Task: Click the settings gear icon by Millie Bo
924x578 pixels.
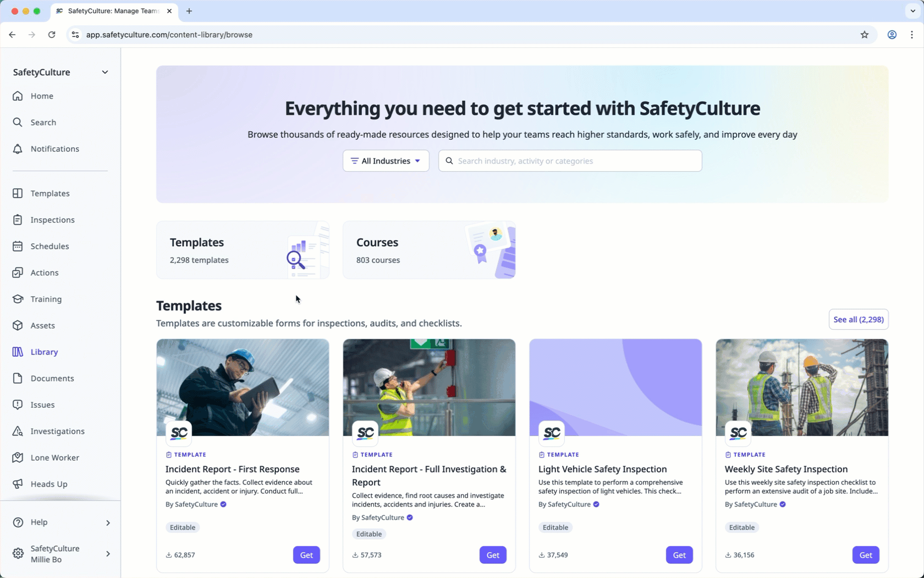Action: (x=18, y=554)
